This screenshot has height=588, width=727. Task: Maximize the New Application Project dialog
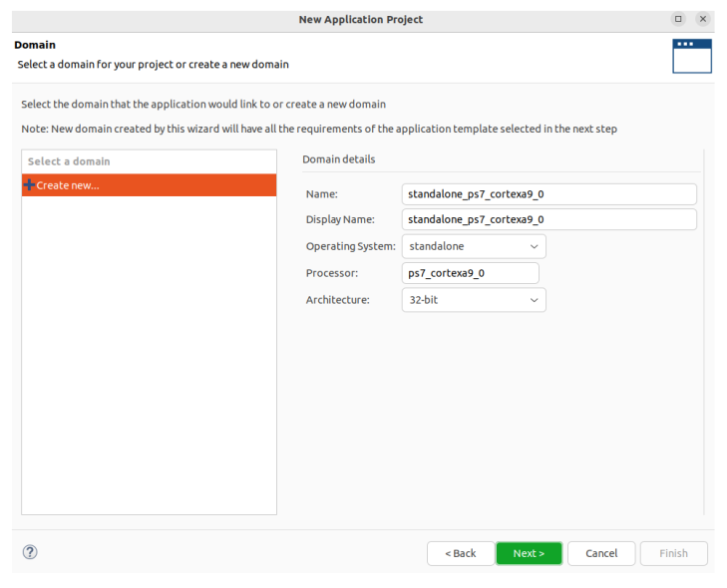pos(678,19)
